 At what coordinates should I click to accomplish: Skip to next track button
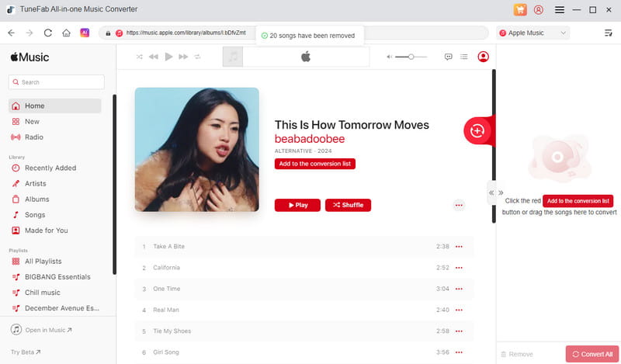pos(183,57)
